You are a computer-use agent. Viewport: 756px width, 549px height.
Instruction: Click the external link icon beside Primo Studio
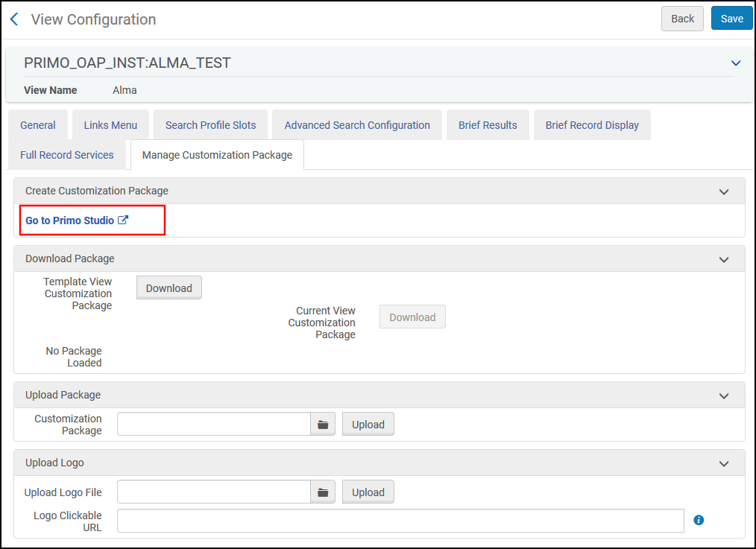124,220
